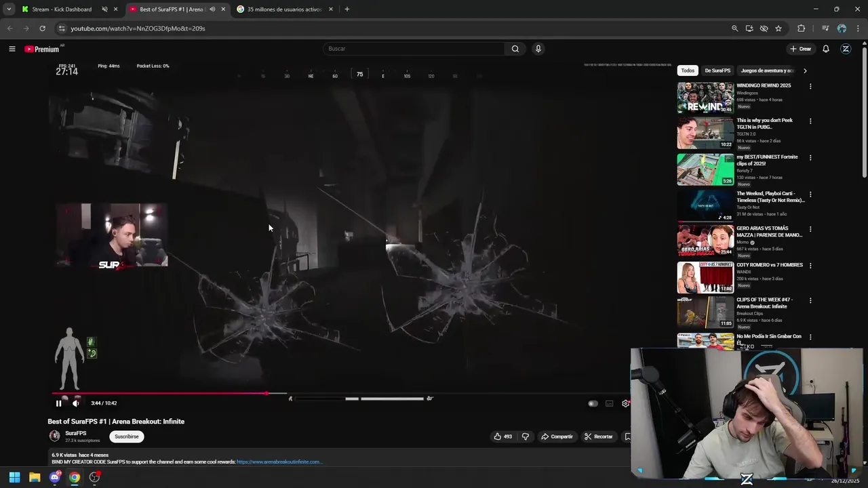Open OBS Studio from the taskbar
The width and height of the screenshot is (868, 488).
(x=94, y=477)
